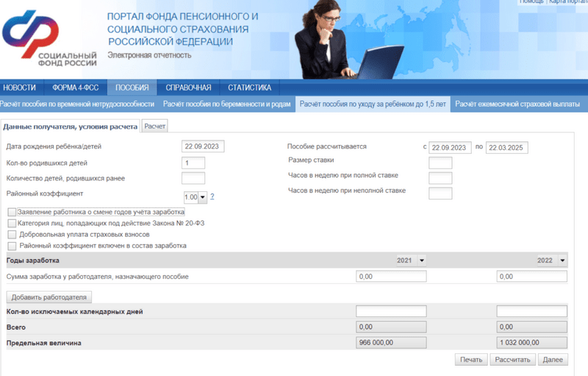Click the Далее button
The width and height of the screenshot is (588, 376).
coord(553,360)
